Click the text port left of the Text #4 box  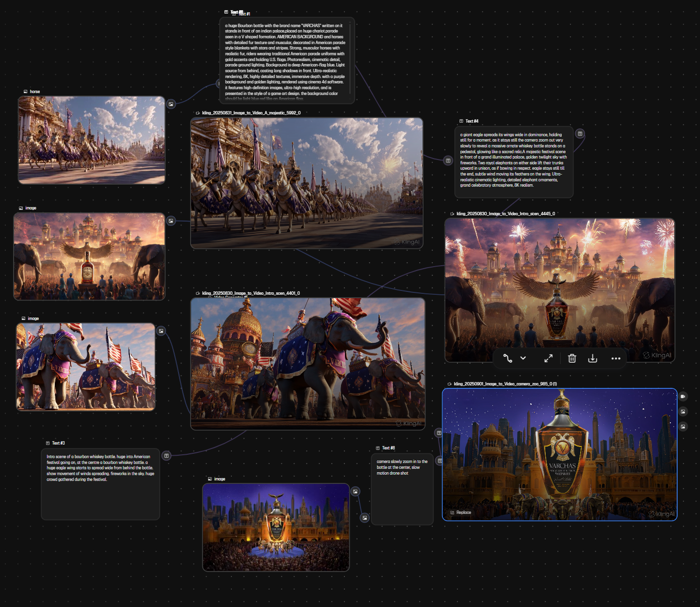pos(448,160)
